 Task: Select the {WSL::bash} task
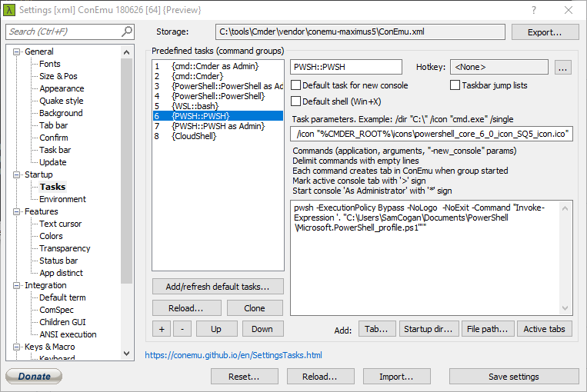tap(218, 106)
